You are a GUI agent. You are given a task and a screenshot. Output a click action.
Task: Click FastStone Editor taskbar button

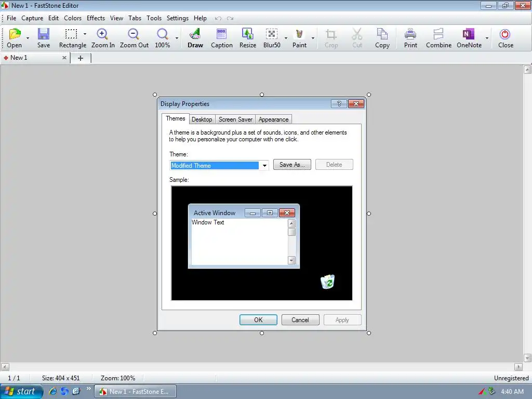(136, 392)
